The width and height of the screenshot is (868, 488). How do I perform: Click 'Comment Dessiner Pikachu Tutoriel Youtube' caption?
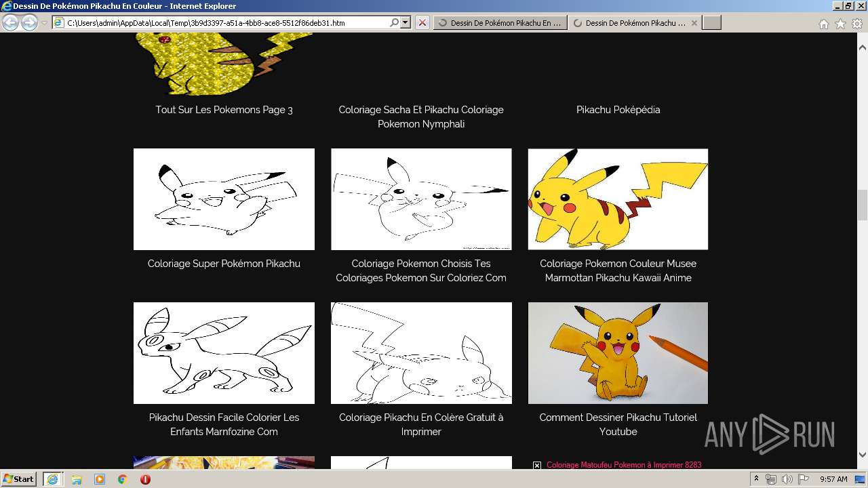click(x=618, y=424)
